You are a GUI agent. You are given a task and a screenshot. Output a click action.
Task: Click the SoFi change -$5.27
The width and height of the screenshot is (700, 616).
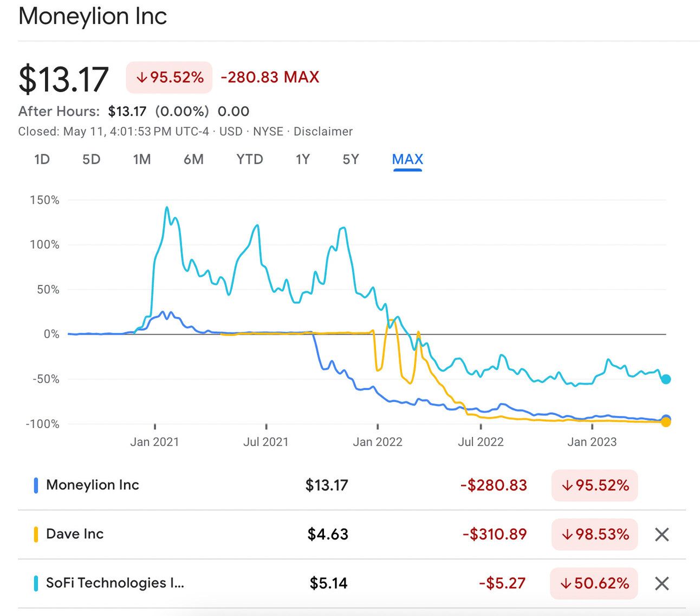point(502,583)
